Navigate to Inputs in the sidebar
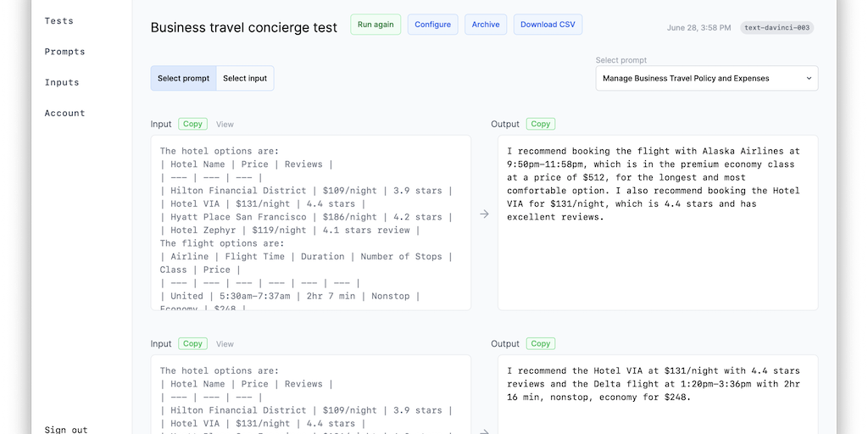The image size is (868, 434). [62, 82]
